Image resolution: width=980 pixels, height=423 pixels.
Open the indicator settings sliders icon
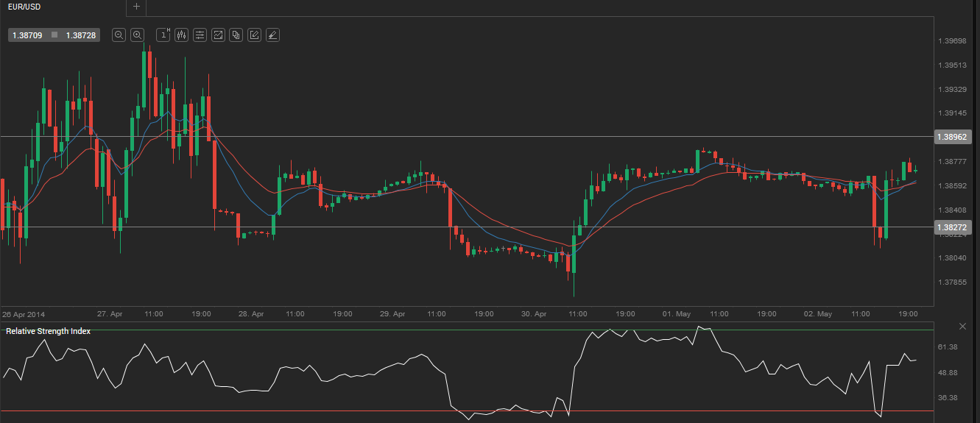(x=200, y=35)
